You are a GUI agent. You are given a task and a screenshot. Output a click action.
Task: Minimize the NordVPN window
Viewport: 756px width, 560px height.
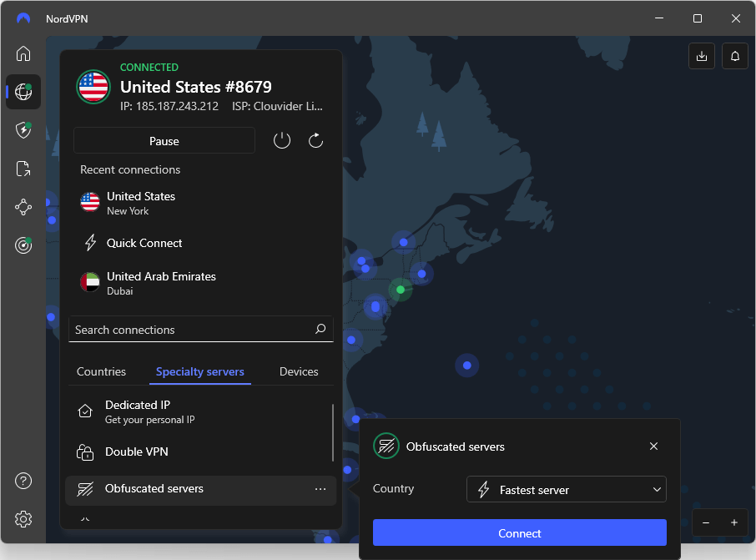(659, 18)
